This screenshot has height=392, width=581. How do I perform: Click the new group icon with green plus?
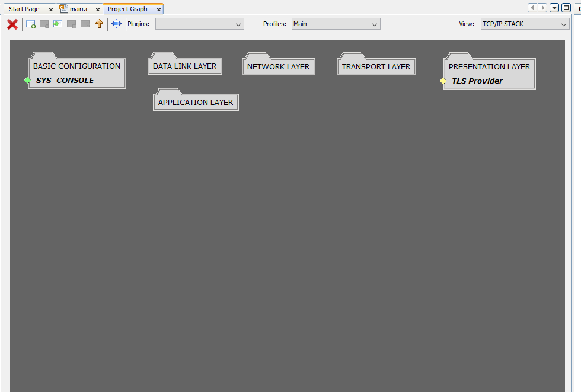31,24
